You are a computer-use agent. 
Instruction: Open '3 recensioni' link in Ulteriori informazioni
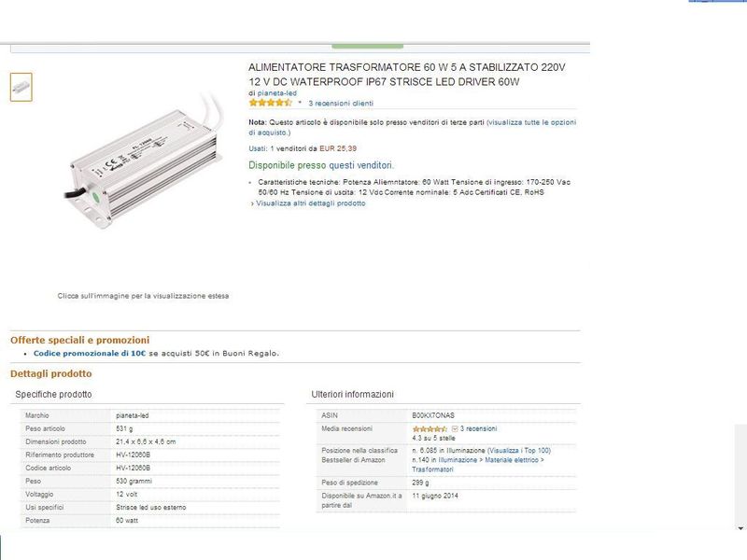(x=478, y=428)
